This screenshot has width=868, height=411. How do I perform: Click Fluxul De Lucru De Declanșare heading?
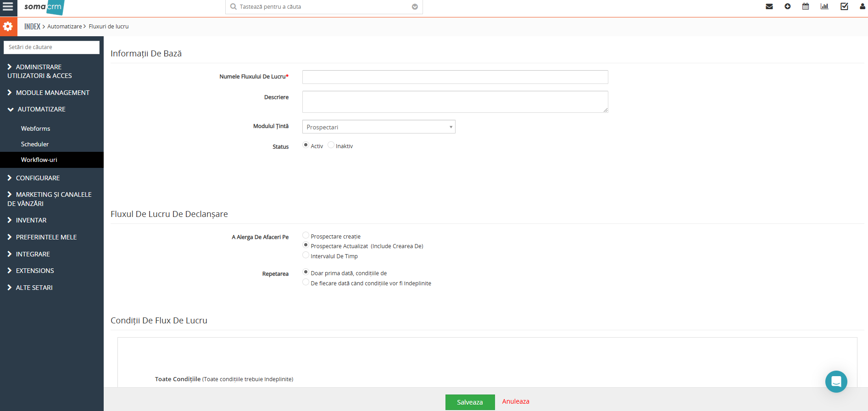click(x=169, y=214)
